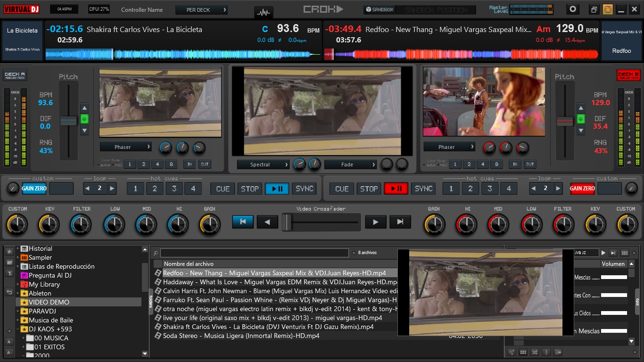
Task: Click the video crossfader handle
Action: pos(287,222)
